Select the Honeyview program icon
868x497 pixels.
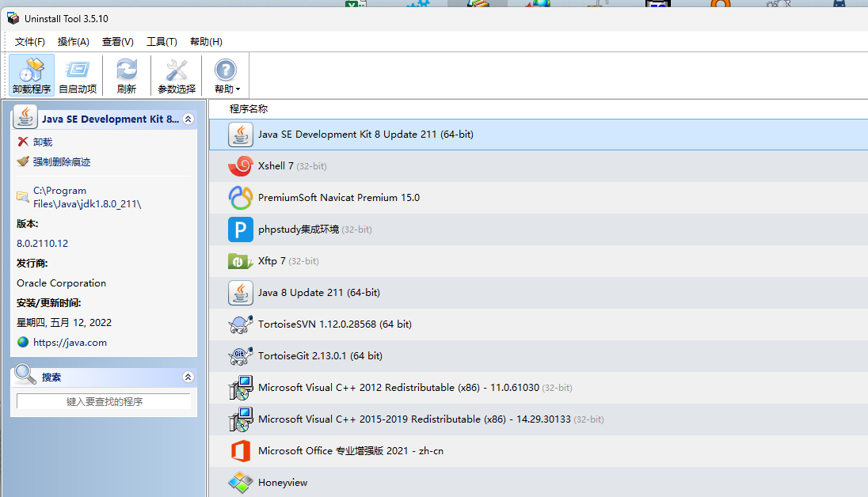click(x=241, y=482)
